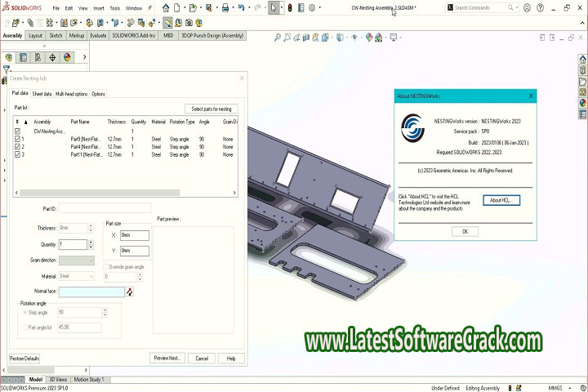Enable the Override grain angle checkbox
The image size is (588, 392).
pyautogui.click(x=105, y=267)
